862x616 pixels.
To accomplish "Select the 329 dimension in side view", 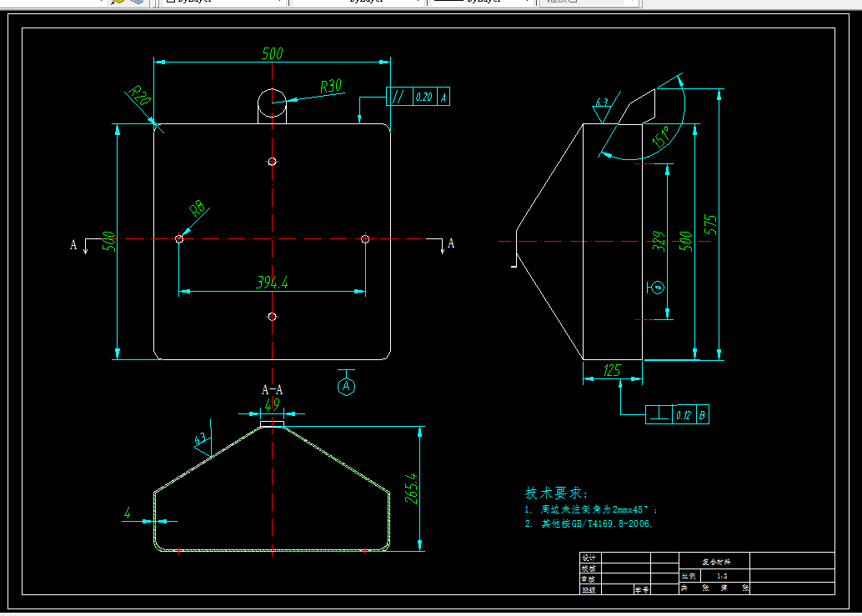I will [x=659, y=241].
